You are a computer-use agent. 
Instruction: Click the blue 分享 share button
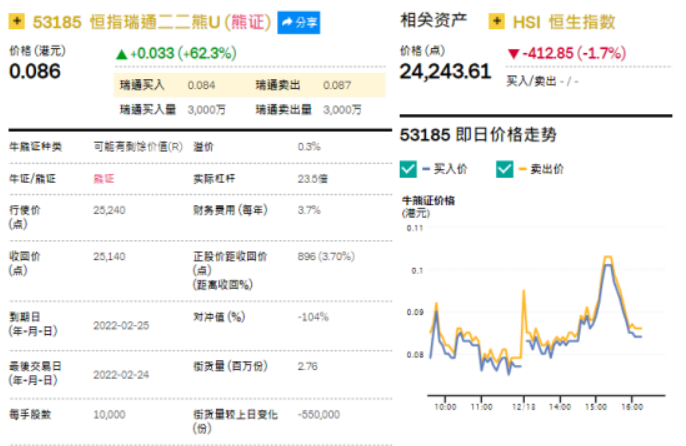click(x=299, y=22)
